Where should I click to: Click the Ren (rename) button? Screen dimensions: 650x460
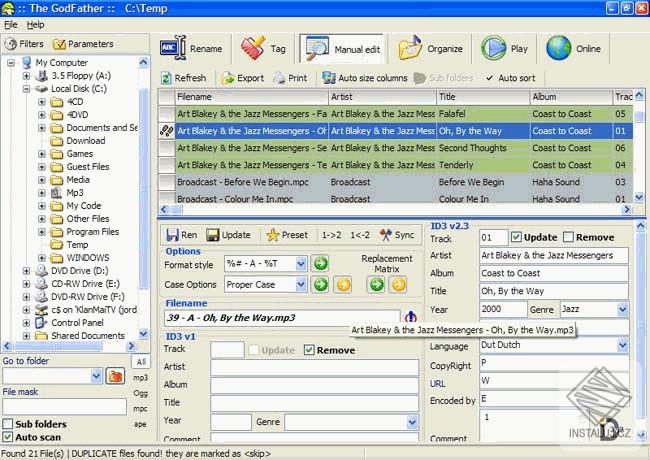point(181,235)
